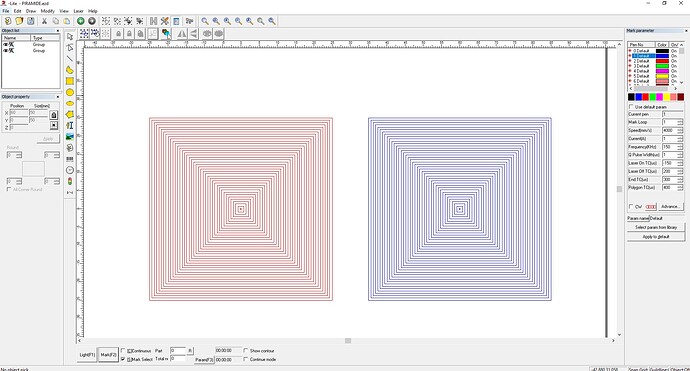Select the Curve draw tool

pos(70,70)
